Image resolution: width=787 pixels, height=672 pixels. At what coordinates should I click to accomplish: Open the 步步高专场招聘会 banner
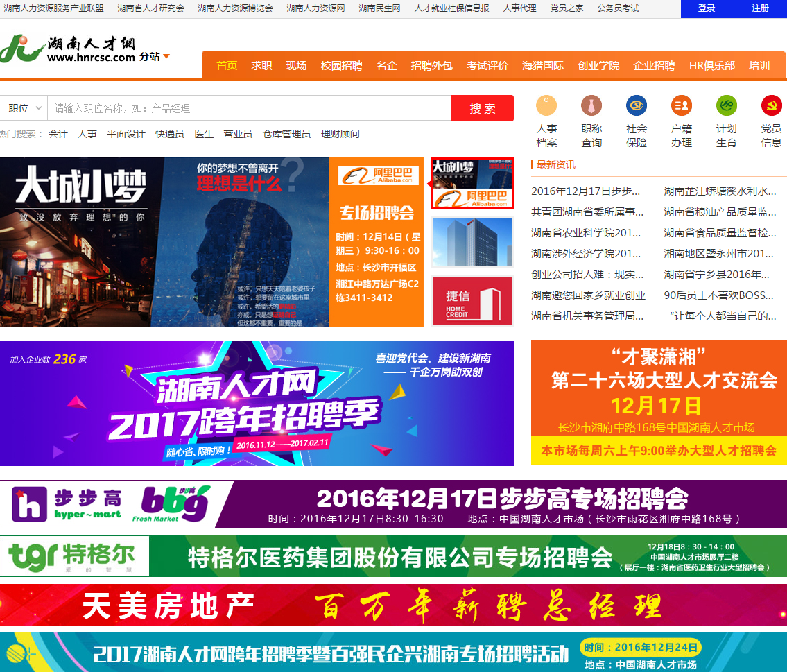394,504
